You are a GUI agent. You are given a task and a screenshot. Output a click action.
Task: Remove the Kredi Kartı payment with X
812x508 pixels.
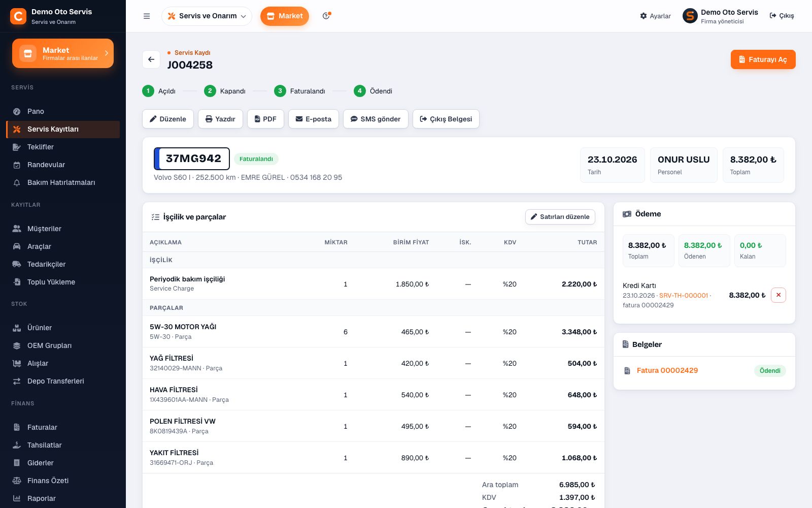point(779,295)
